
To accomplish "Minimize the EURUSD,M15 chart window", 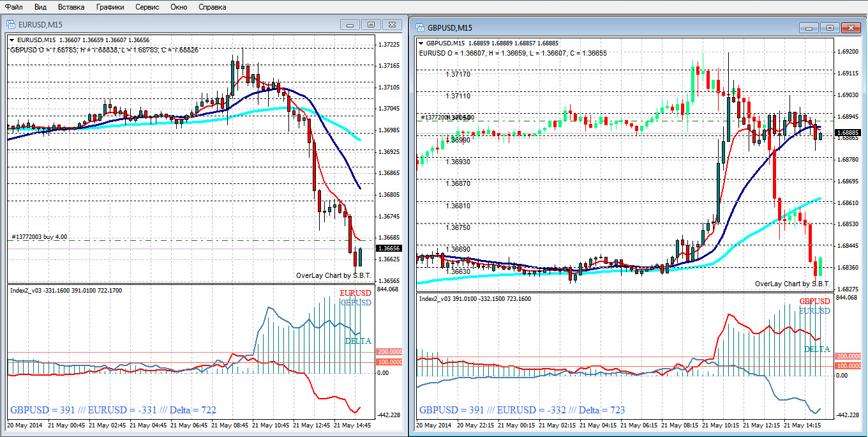I will coord(350,24).
